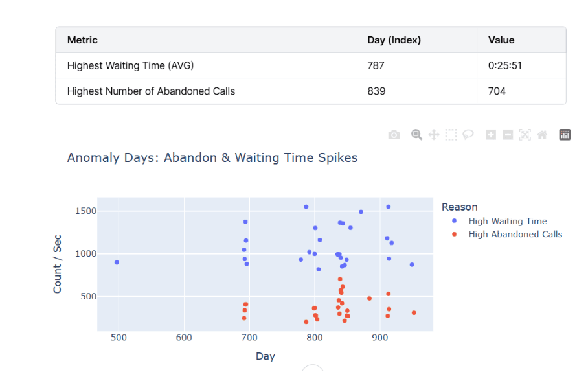This screenshot has width=588, height=381.
Task: Open the Plotly logo icon in modebar
Action: pyautogui.click(x=565, y=135)
